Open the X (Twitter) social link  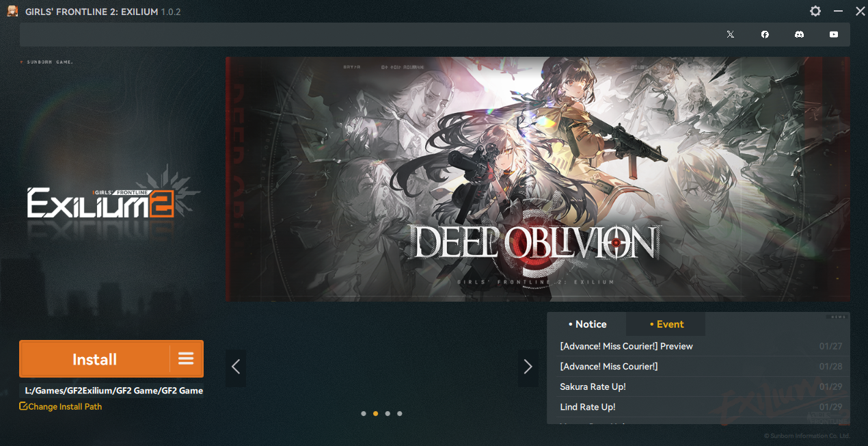(731, 34)
